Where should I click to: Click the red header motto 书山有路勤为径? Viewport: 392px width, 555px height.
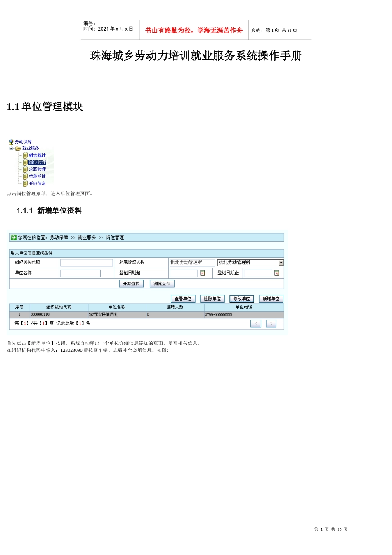click(x=168, y=31)
